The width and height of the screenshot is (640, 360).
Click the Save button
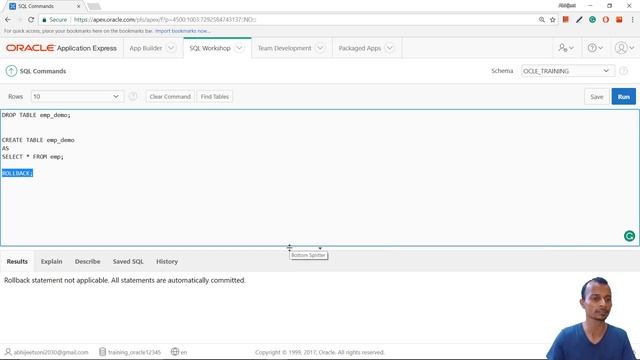tap(596, 97)
